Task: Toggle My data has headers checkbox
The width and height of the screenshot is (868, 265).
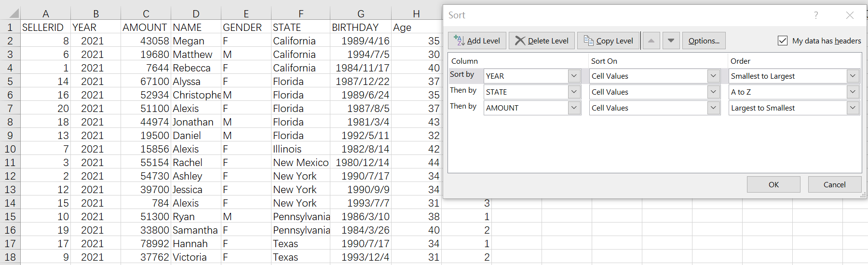Action: (x=783, y=41)
